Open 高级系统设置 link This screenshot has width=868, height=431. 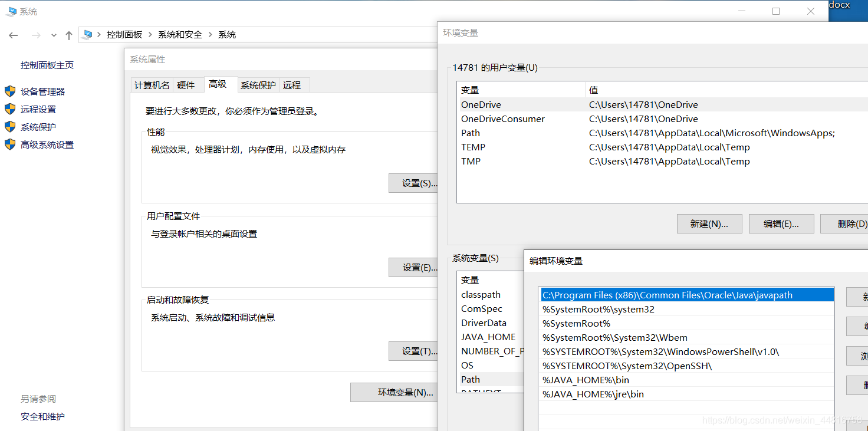(47, 144)
